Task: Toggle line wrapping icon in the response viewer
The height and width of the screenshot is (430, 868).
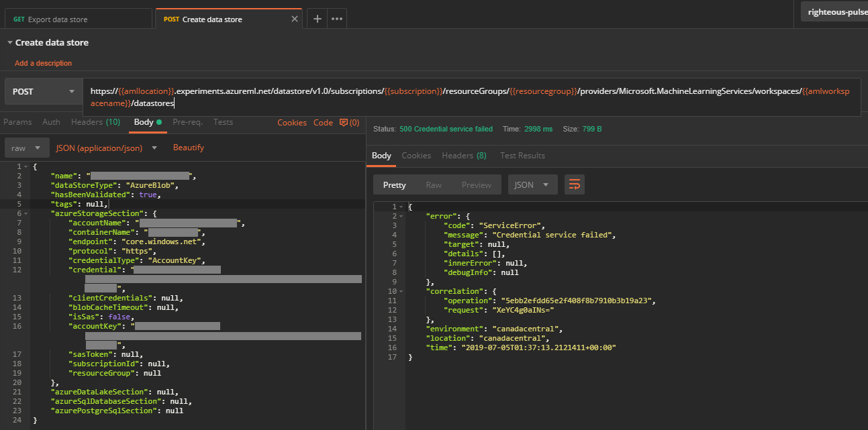Action: pyautogui.click(x=574, y=184)
